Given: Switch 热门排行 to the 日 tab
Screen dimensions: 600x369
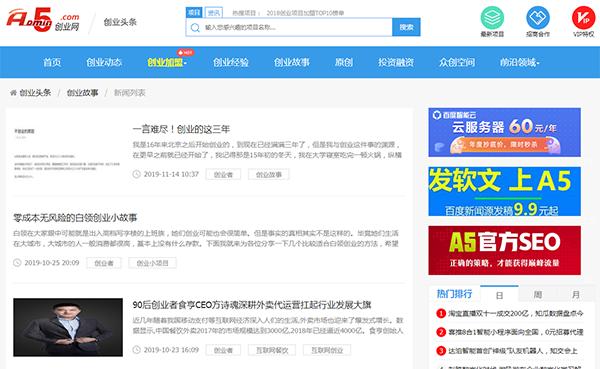Looking at the screenshot, I should [x=499, y=295].
